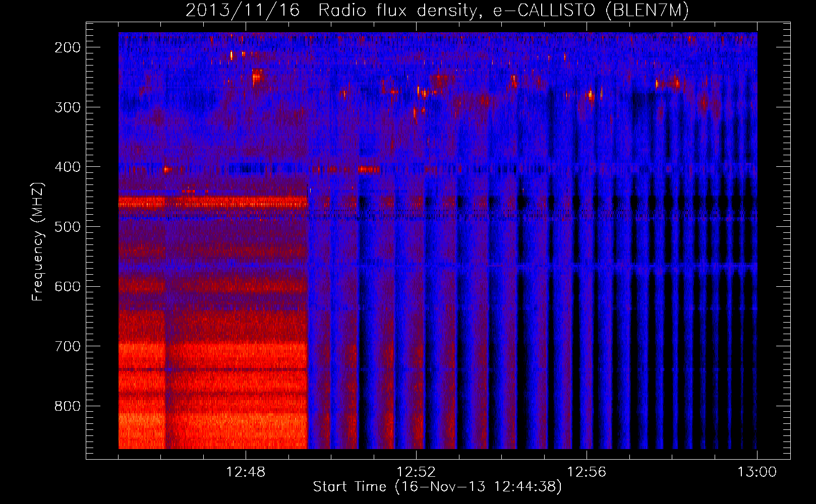Click the 'Frequency (MHZ)' axis label

(38, 241)
